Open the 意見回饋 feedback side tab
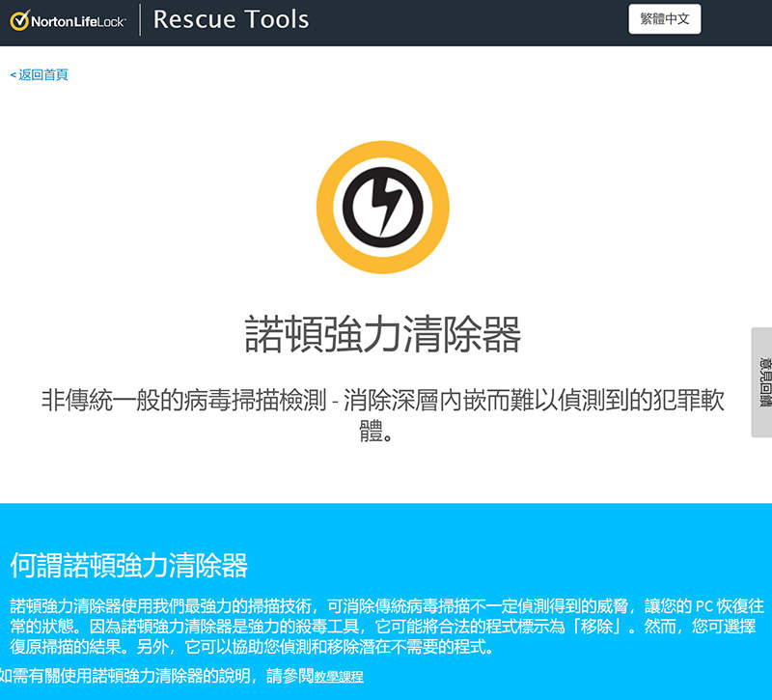The image size is (772, 700). [762, 382]
